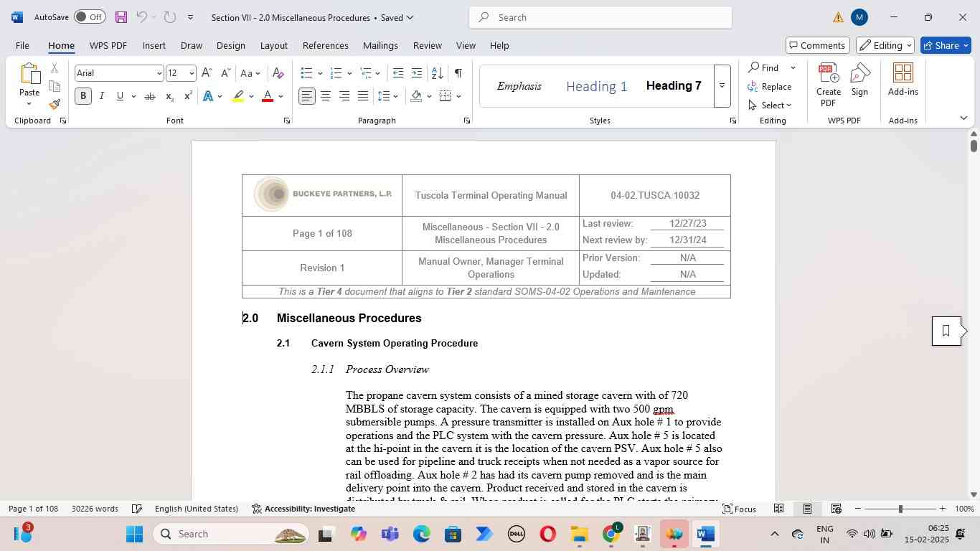
Task: Center align the paragraph
Action: point(326,96)
